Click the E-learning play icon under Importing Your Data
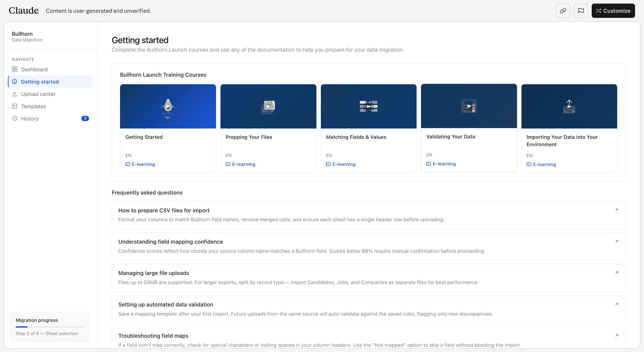This screenshot has height=352, width=644. point(529,164)
